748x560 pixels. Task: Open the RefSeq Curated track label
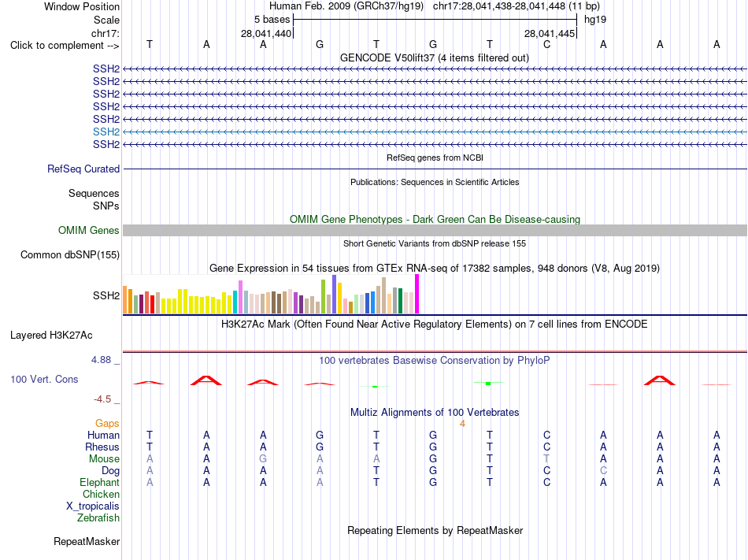83,169
